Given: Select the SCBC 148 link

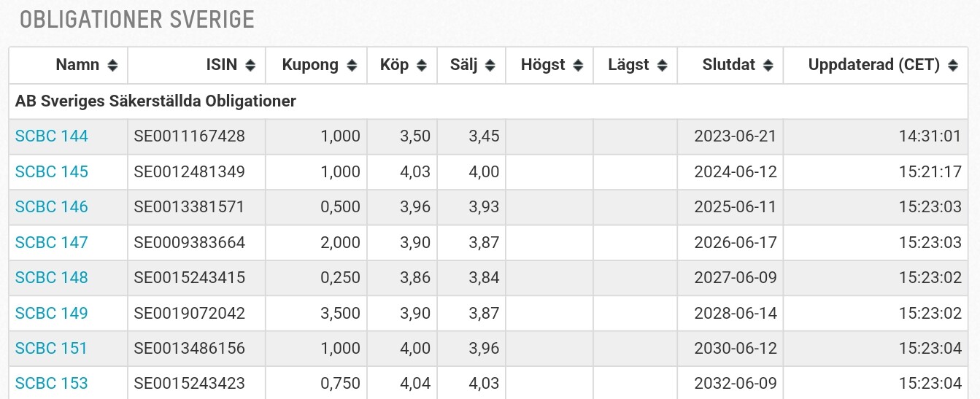Looking at the screenshot, I should (52, 278).
